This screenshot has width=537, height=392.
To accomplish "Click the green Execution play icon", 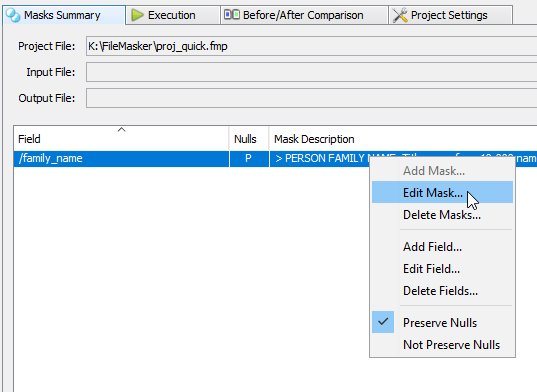I will click(137, 15).
